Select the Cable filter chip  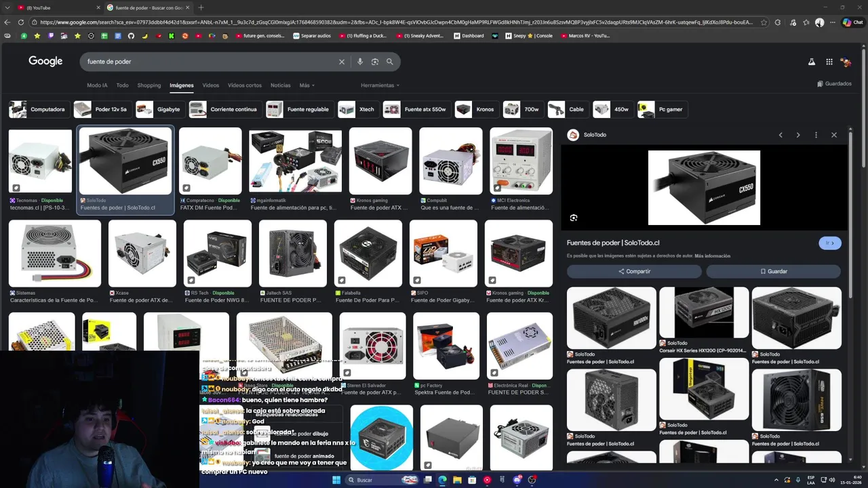pyautogui.click(x=568, y=109)
